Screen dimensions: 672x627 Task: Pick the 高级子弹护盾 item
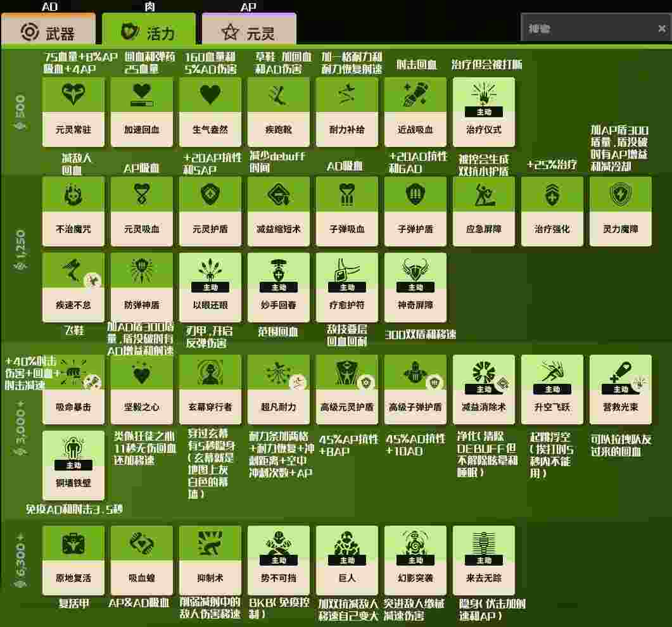(x=415, y=389)
